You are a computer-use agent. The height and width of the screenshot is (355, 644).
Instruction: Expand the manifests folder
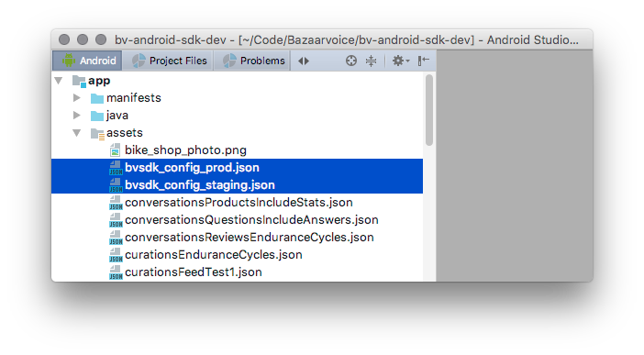(x=76, y=98)
